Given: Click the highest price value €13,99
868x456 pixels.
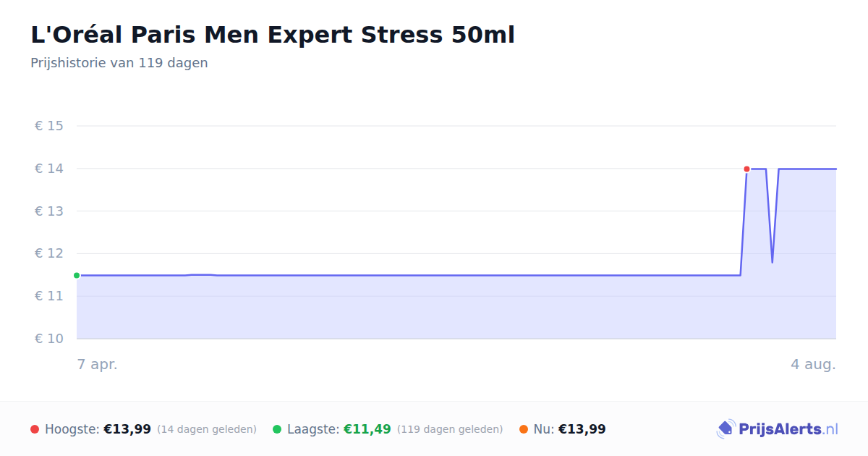Looking at the screenshot, I should click(127, 429).
